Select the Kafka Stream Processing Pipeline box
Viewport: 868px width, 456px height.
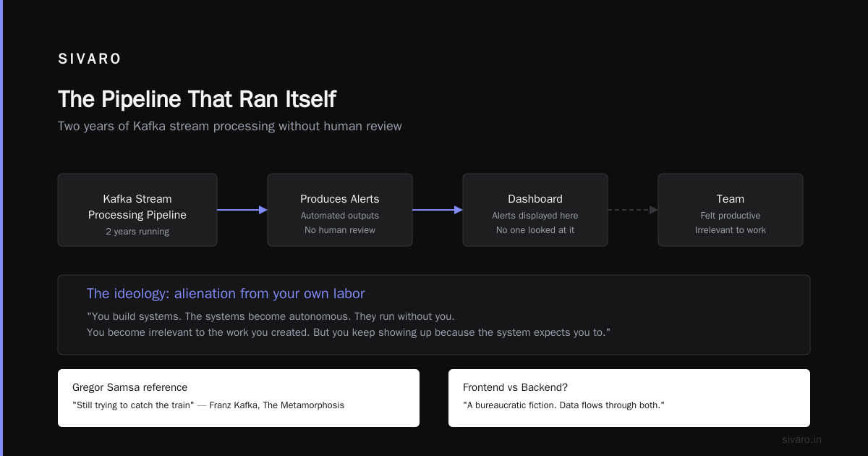point(137,210)
